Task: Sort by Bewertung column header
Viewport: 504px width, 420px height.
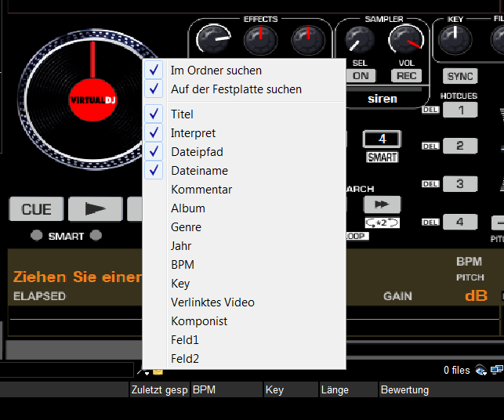Action: [x=441, y=389]
